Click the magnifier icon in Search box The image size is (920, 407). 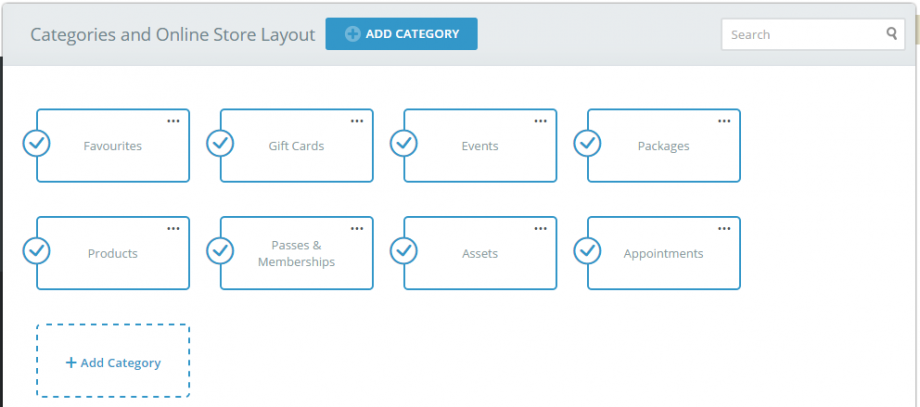tap(892, 34)
